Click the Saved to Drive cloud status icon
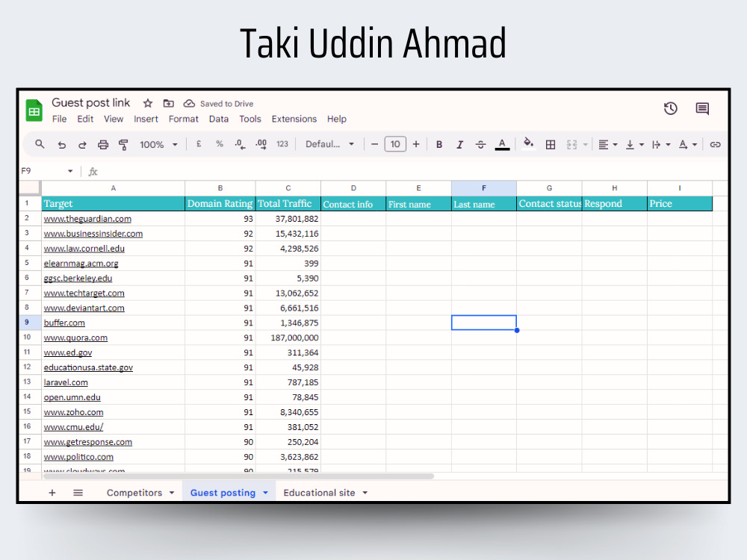This screenshot has width=747, height=560. [x=189, y=103]
